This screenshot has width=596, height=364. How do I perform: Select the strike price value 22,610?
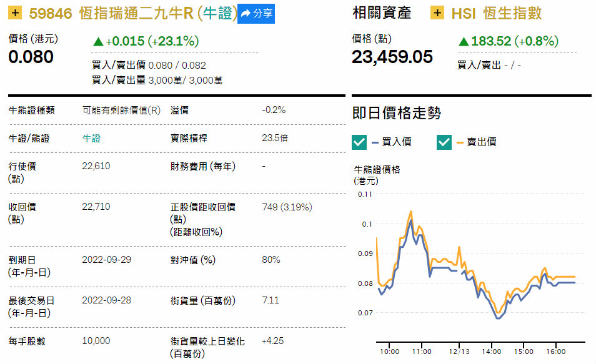point(96,166)
